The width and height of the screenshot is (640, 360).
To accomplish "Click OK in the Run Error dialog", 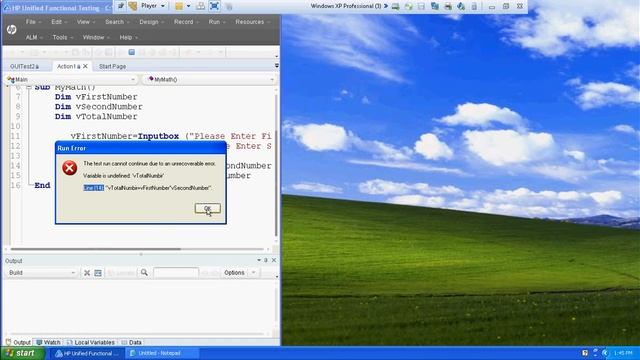I will [x=208, y=208].
